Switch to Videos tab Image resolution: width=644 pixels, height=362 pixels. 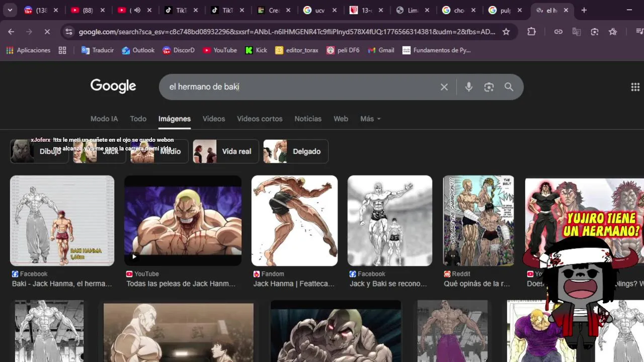point(214,119)
